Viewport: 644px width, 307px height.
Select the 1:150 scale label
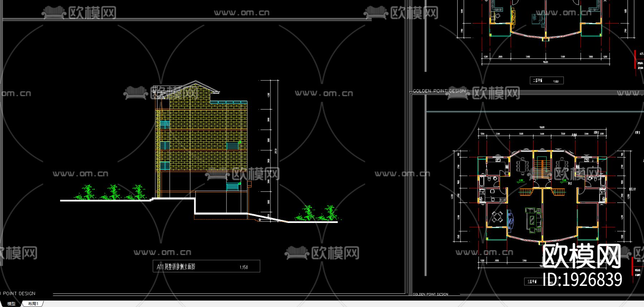click(x=244, y=267)
